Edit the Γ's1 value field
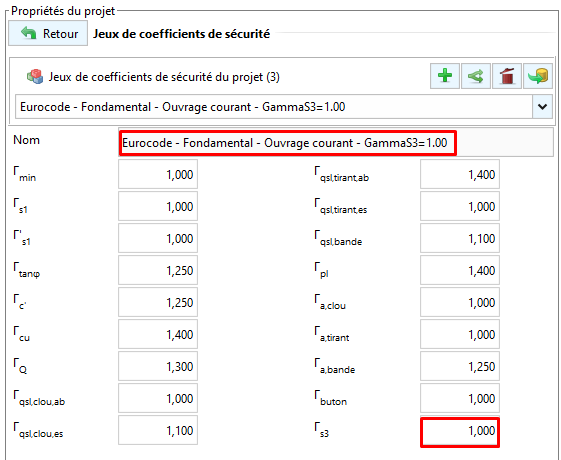Screen dimensions: 561x460 [158, 238]
